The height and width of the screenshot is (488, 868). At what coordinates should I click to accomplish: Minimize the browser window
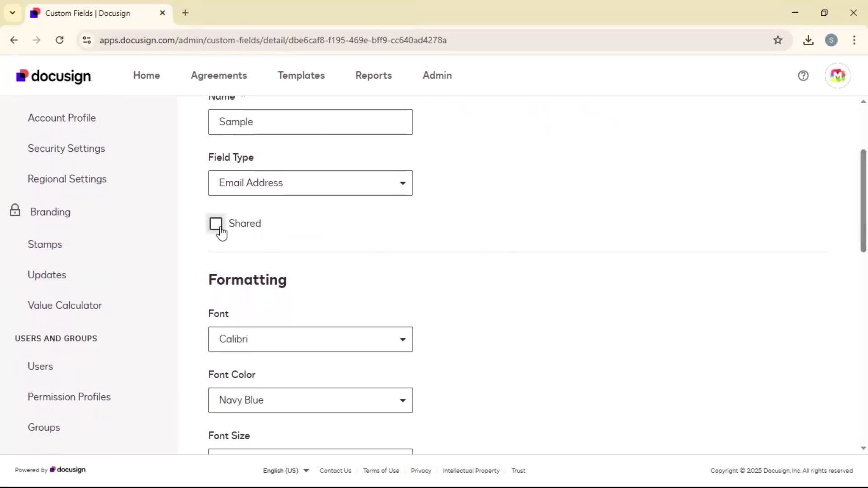[x=795, y=13]
